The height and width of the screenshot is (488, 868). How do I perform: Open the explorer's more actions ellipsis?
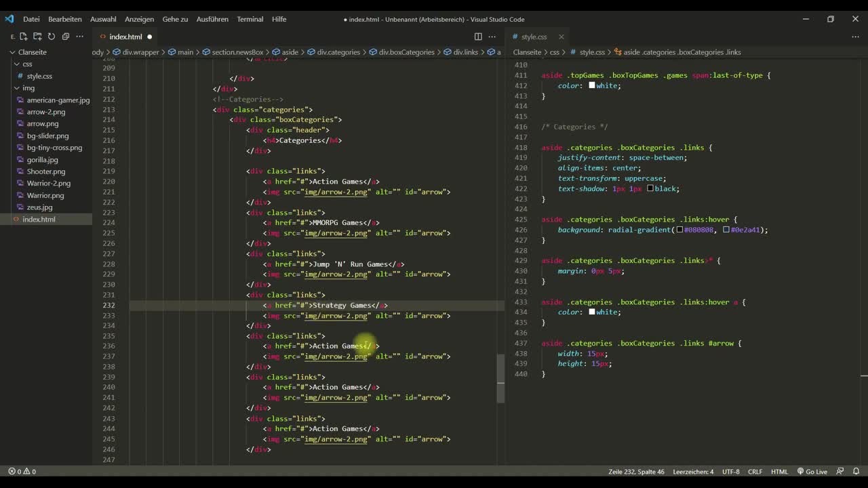pyautogui.click(x=79, y=37)
